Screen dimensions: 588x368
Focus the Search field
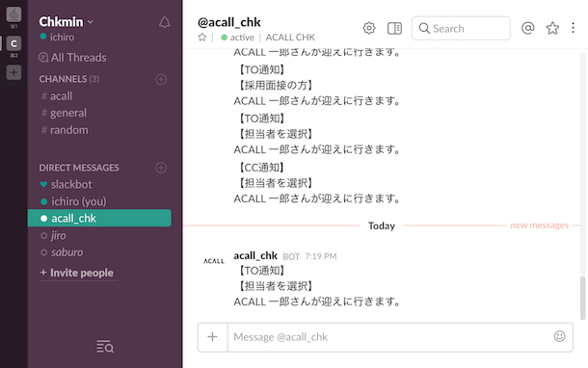pos(461,29)
